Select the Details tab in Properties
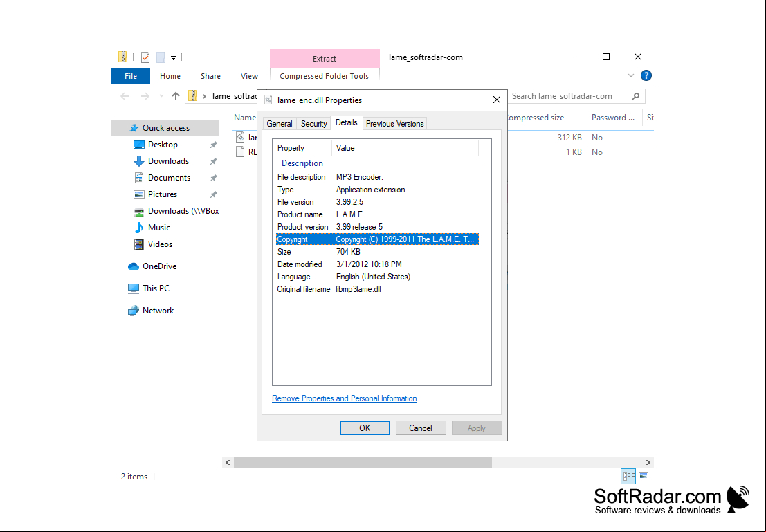Viewport: 766px width, 532px height. pos(347,122)
